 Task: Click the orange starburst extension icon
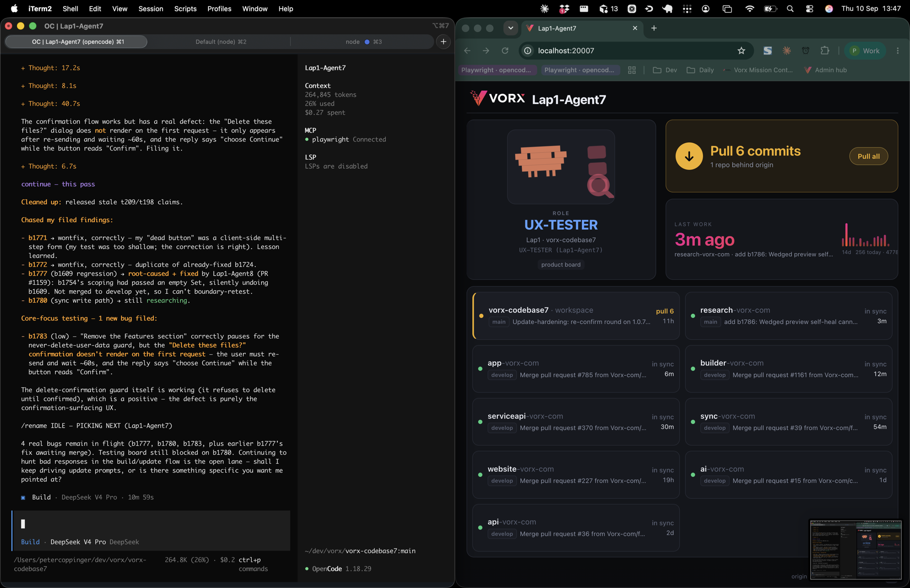787,51
